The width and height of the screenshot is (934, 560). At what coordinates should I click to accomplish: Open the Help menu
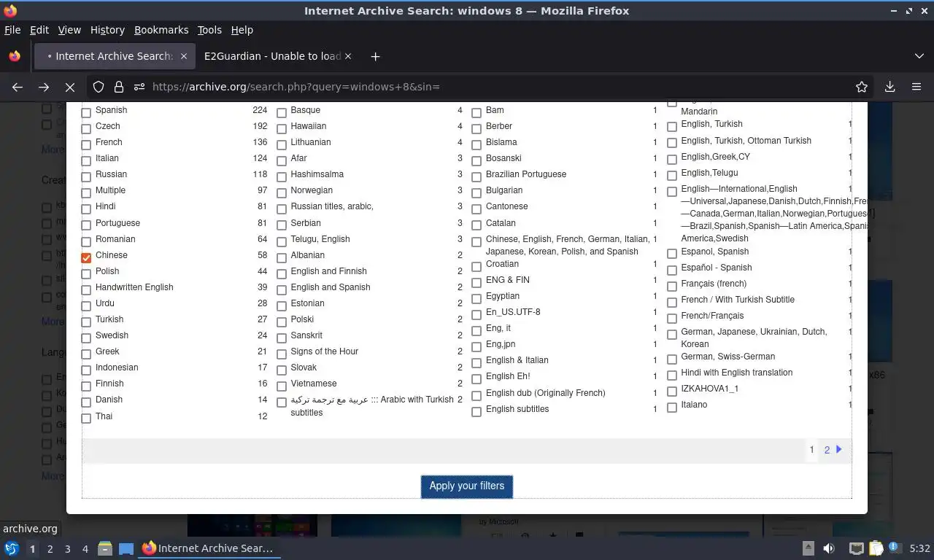[242, 30]
